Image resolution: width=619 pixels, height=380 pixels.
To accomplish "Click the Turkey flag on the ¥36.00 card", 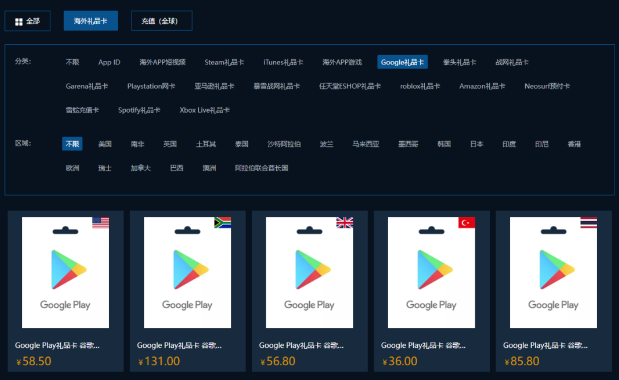I will pos(467,223).
